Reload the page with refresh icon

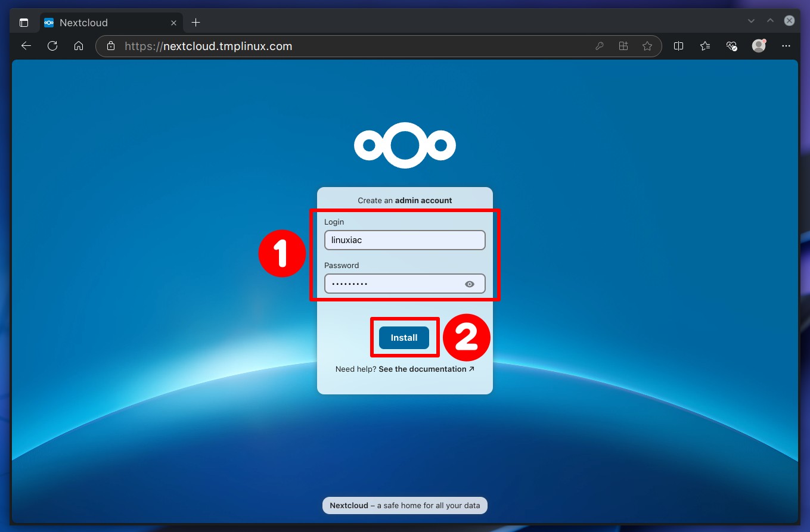coord(52,46)
